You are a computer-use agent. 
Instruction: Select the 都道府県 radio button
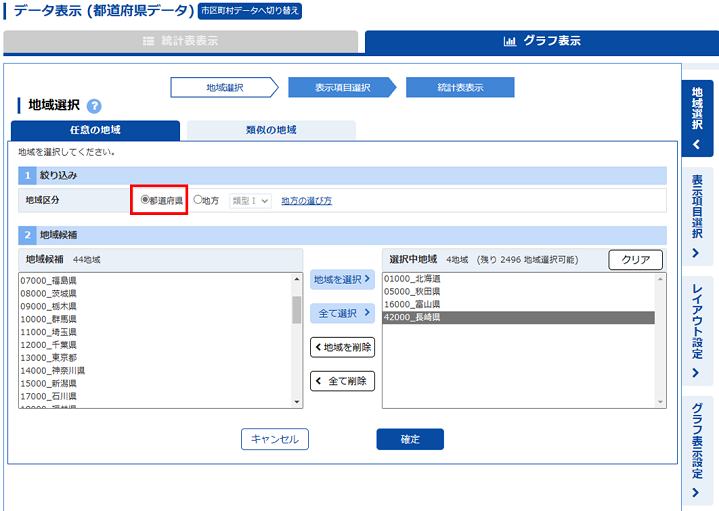tap(145, 200)
